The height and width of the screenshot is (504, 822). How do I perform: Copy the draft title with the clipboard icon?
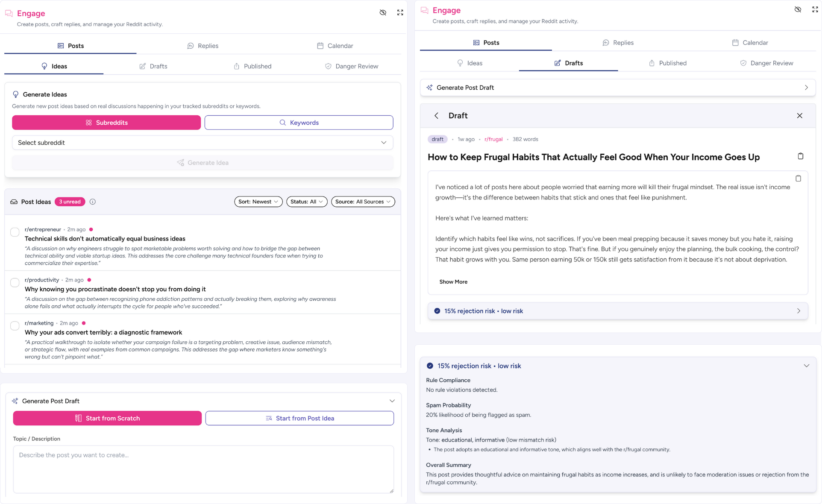[x=800, y=156]
